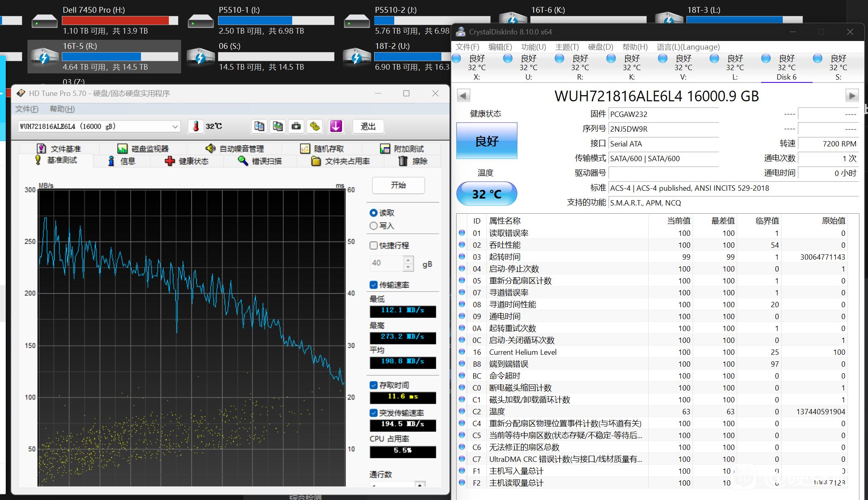Select previous disk arrow in CrystalDiskInfo
Viewport: 868px width, 500px height.
[464, 96]
